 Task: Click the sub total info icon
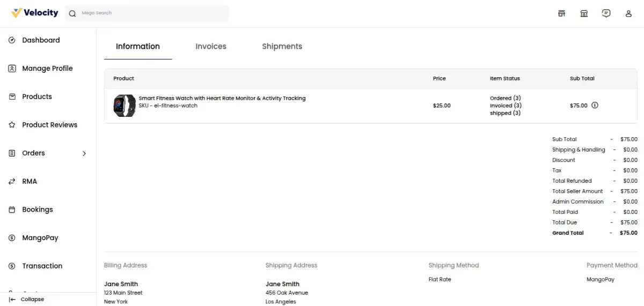point(595,106)
